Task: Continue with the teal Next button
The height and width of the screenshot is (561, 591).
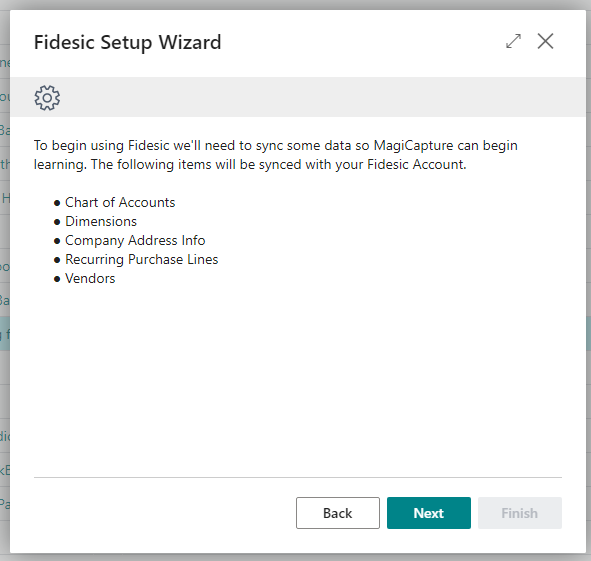Action: point(429,513)
